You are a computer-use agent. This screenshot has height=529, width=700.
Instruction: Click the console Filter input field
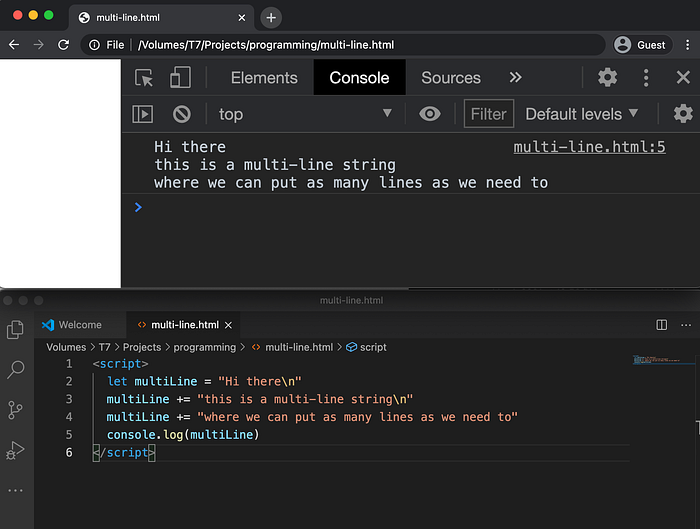(489, 114)
